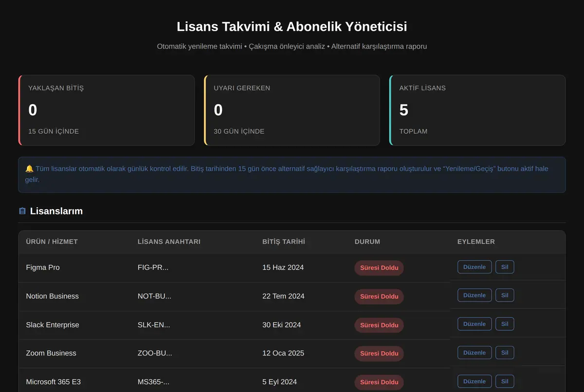Select the Uyarı Gereken stat card
The width and height of the screenshot is (584, 392).
pos(292,110)
